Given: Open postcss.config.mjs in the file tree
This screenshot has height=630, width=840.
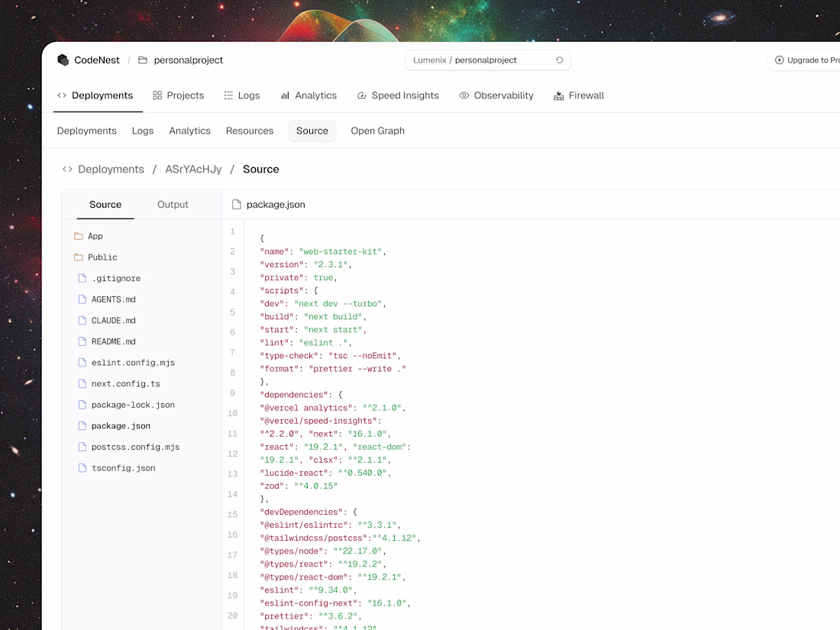Looking at the screenshot, I should coord(129,447).
